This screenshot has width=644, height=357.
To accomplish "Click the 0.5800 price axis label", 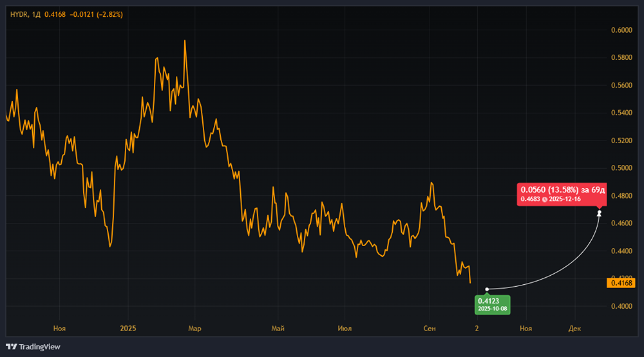I will (x=621, y=57).
